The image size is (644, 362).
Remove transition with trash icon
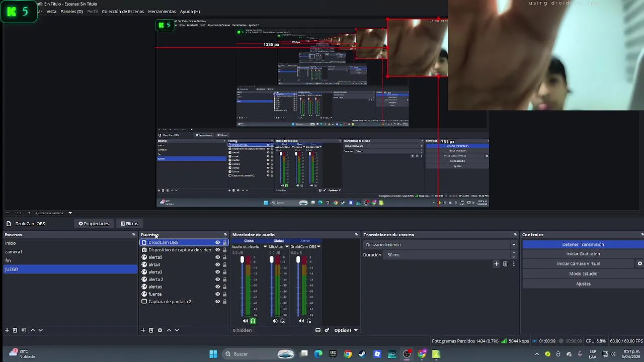click(505, 264)
